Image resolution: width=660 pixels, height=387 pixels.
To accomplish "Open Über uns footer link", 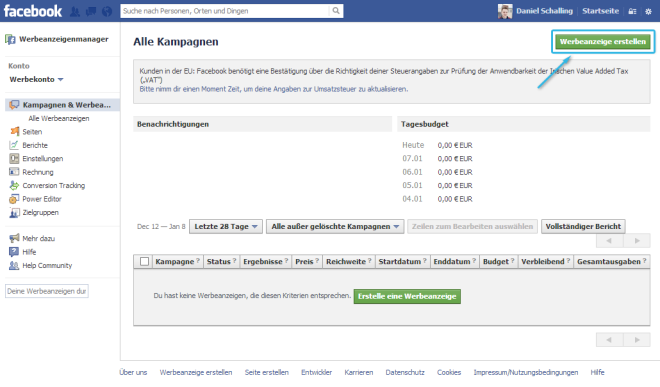I will click(133, 372).
